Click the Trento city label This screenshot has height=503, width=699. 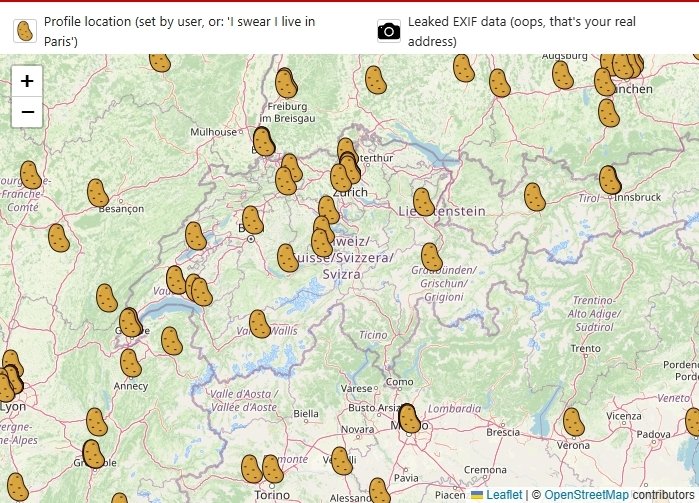tap(585, 348)
